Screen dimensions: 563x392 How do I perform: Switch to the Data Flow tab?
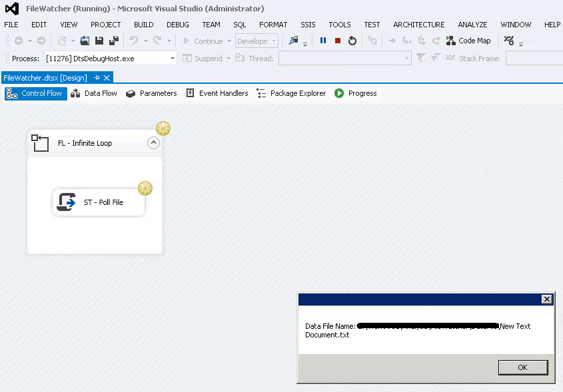[x=94, y=93]
